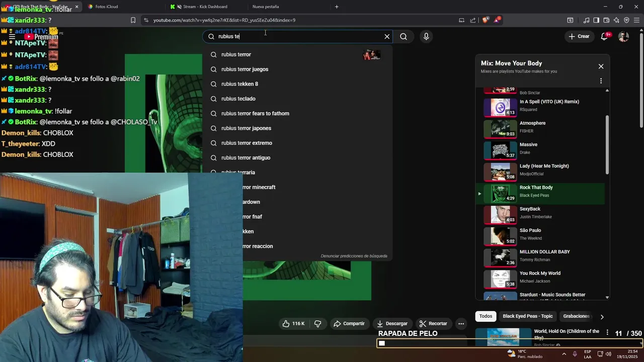
Task: Open a new browser tab
Action: [337, 7]
